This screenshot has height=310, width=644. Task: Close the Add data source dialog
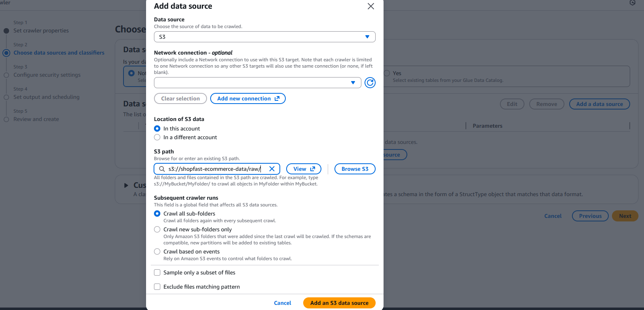pyautogui.click(x=370, y=6)
